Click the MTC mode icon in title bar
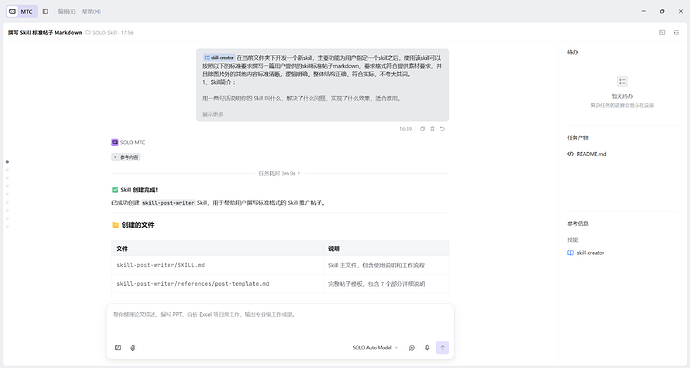 click(x=12, y=11)
